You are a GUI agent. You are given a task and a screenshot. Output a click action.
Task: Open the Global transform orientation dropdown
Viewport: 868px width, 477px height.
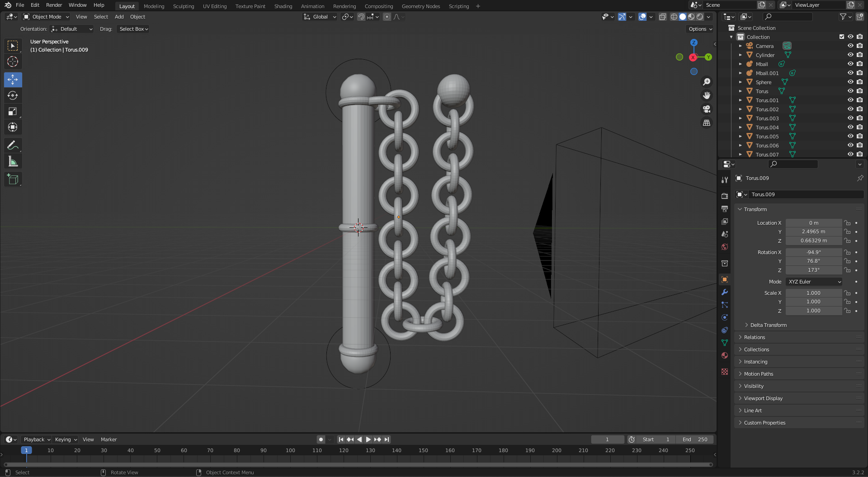[320, 17]
